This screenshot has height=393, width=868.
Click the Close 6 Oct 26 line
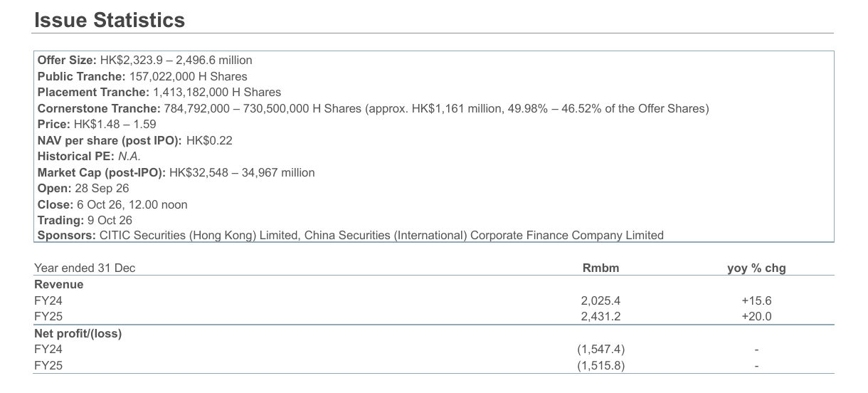pos(112,204)
